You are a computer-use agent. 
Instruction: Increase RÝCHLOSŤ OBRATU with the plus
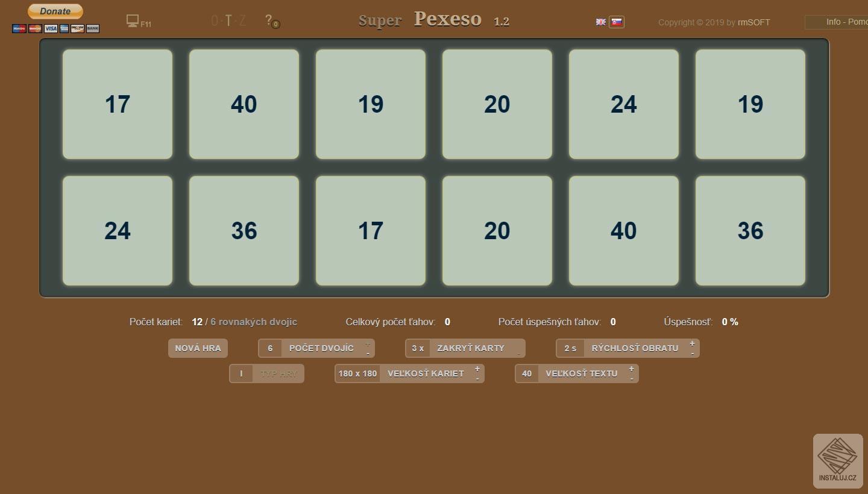pos(692,344)
